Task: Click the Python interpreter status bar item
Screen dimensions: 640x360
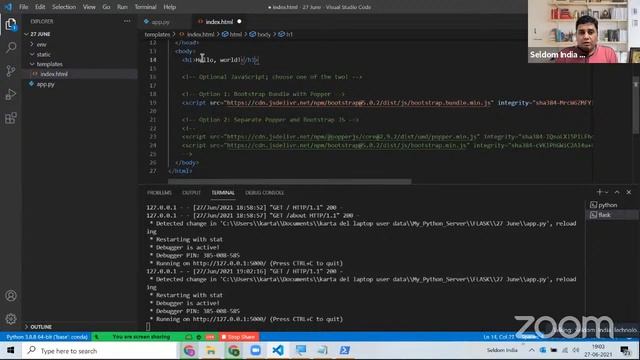Action: click(x=47, y=337)
